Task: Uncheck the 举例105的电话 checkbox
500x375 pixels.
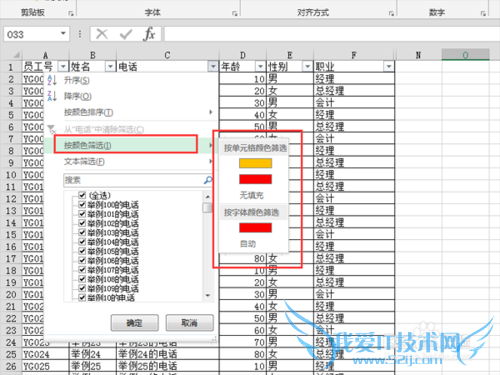Action: point(82,251)
